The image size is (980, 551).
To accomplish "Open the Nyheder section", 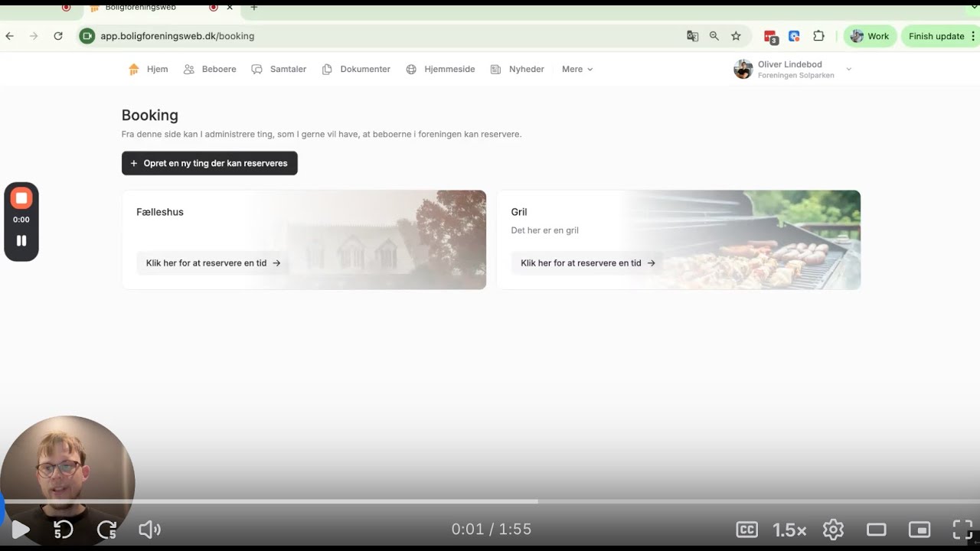I will 518,69.
